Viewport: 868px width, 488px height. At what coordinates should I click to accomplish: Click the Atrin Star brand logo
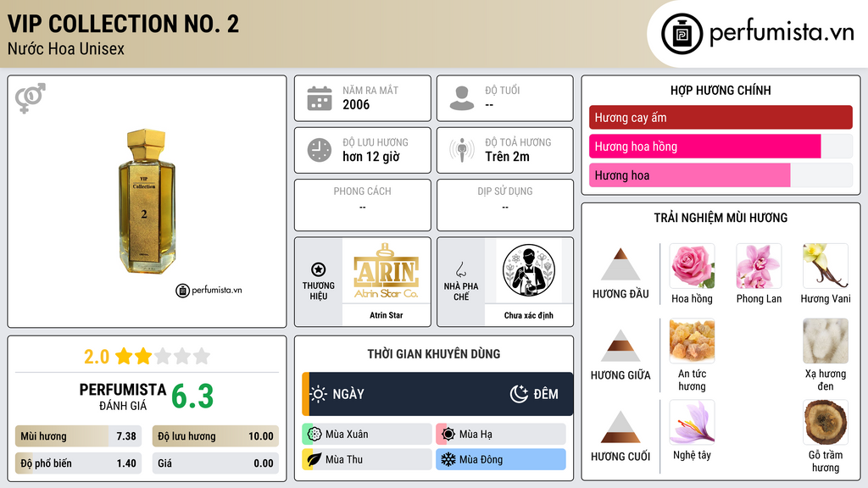pos(387,271)
